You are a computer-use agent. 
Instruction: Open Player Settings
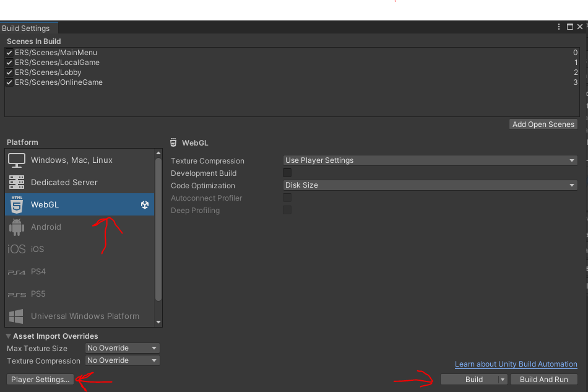[40, 380]
